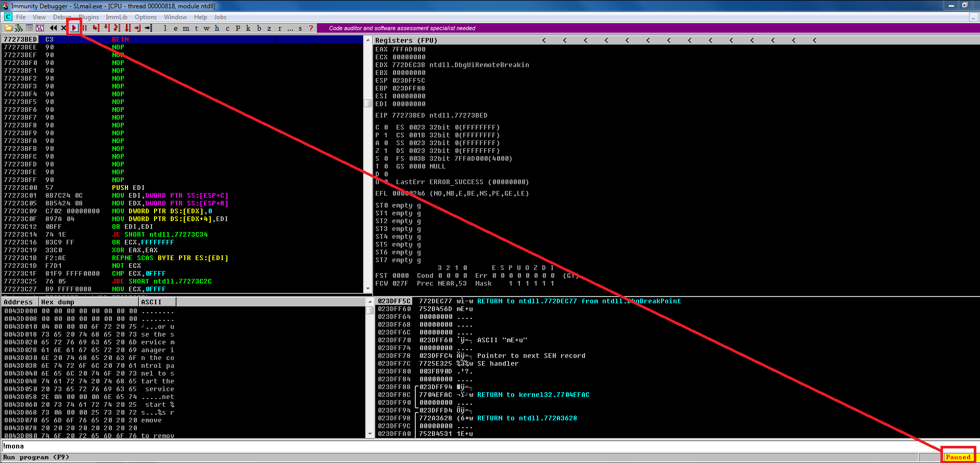Open the Debug menu
980x463 pixels.
62,17
